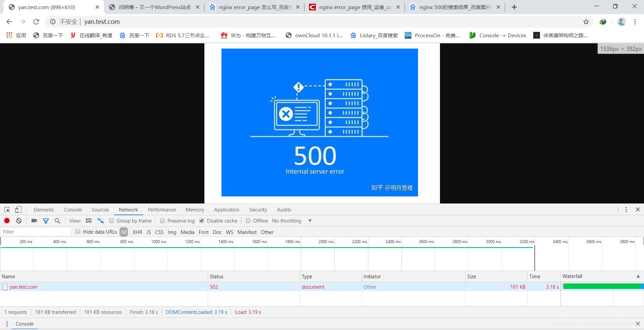Viewport: 644px width, 330px height.
Task: Filter requests by XHR type
Action: click(x=137, y=232)
